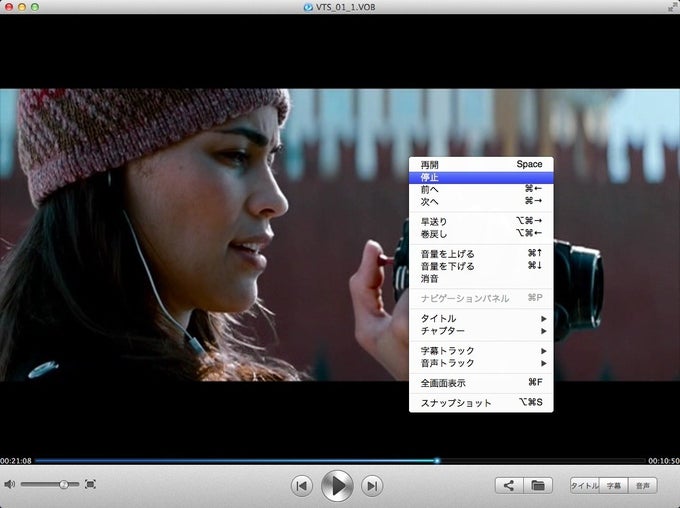Mute audio via the speaker icon
The width and height of the screenshot is (680, 508).
point(9,484)
